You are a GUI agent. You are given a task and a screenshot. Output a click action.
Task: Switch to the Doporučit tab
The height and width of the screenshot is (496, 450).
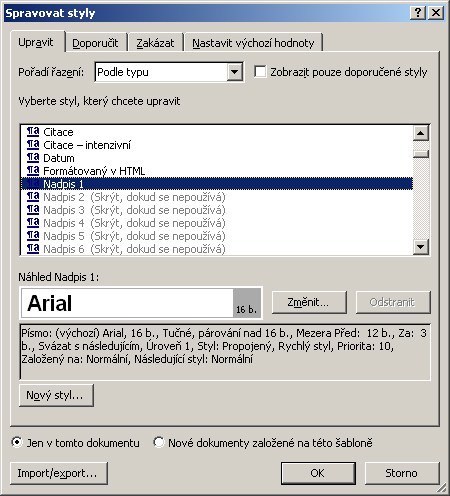[95, 43]
